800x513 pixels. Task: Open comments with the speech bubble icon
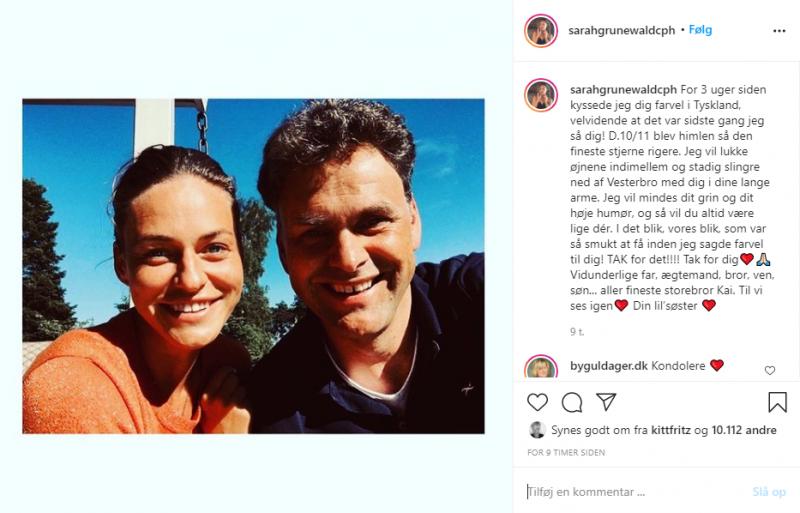[572, 402]
